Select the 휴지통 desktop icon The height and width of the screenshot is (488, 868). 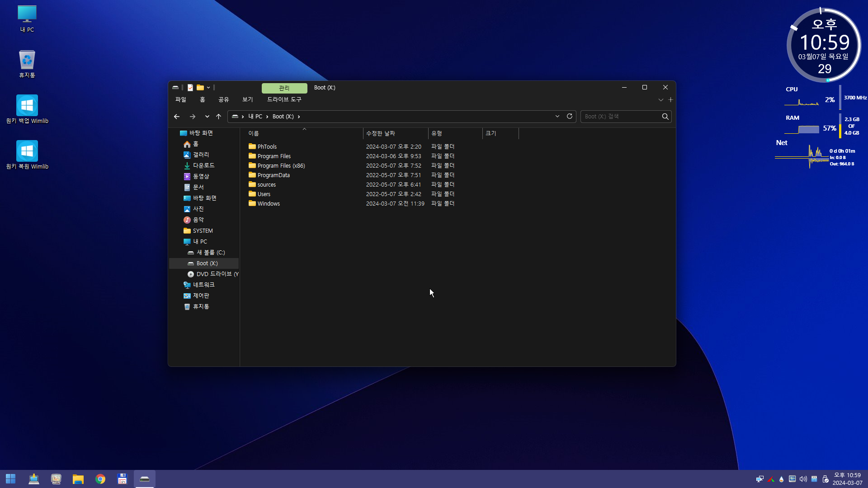click(27, 64)
